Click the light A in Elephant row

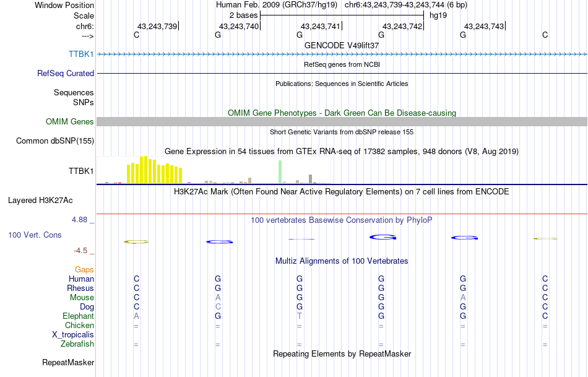[x=136, y=316]
